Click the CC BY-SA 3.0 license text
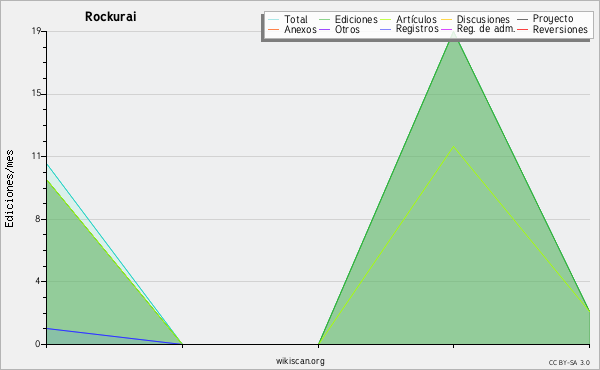600x370 pixels. [x=569, y=363]
